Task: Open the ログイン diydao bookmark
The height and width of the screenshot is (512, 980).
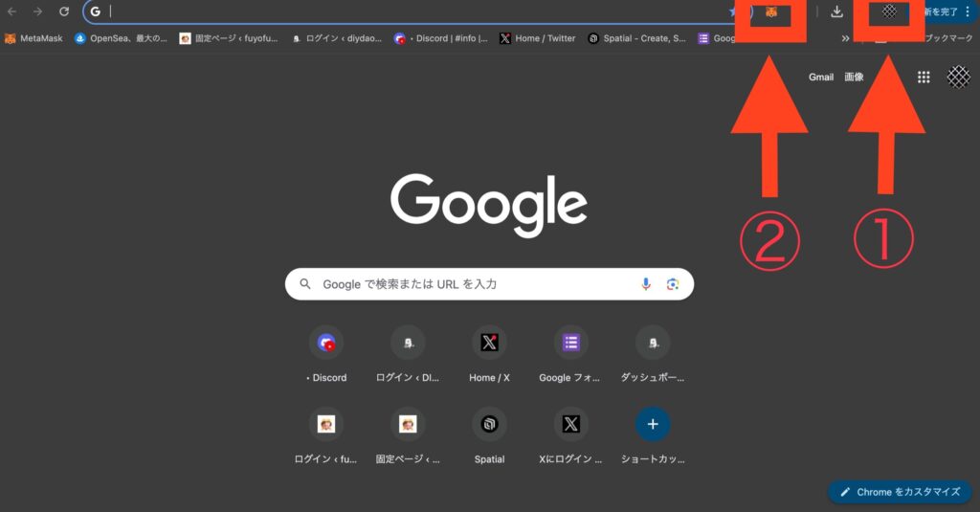Action: coord(336,38)
